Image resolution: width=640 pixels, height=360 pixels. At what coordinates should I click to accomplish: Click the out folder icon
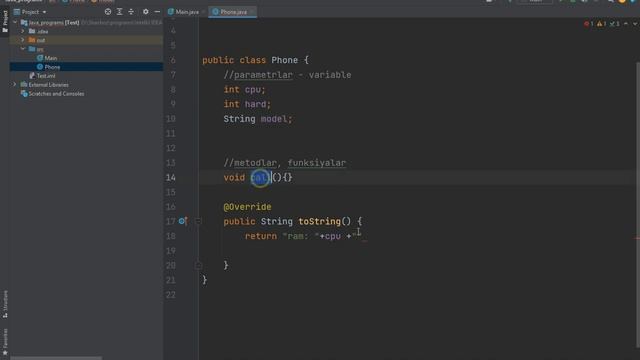[32, 40]
